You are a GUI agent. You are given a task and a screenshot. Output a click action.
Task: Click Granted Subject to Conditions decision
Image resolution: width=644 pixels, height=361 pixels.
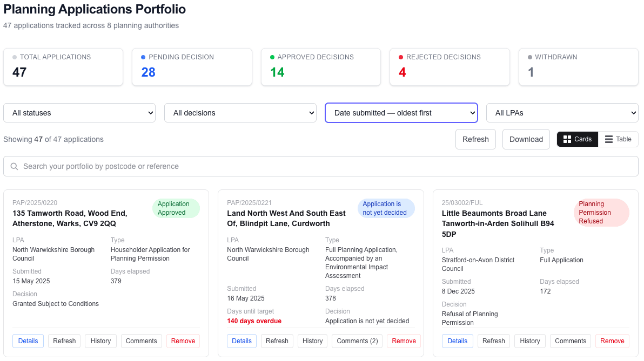(x=56, y=304)
